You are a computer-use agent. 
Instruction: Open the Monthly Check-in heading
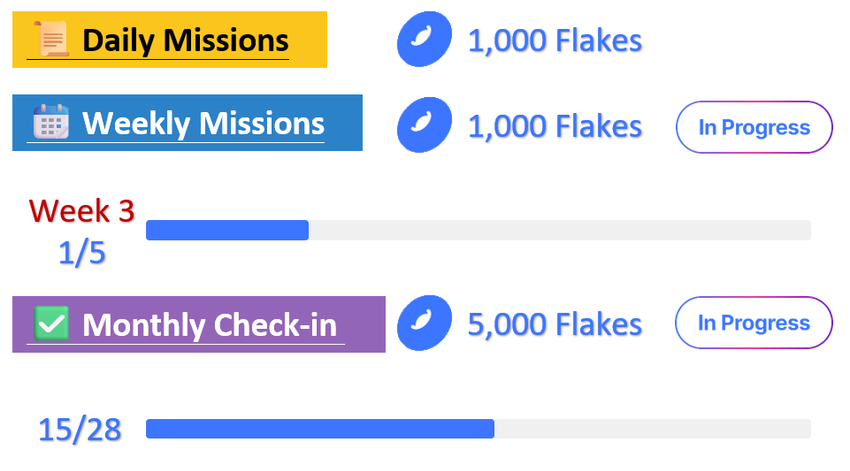209,325
